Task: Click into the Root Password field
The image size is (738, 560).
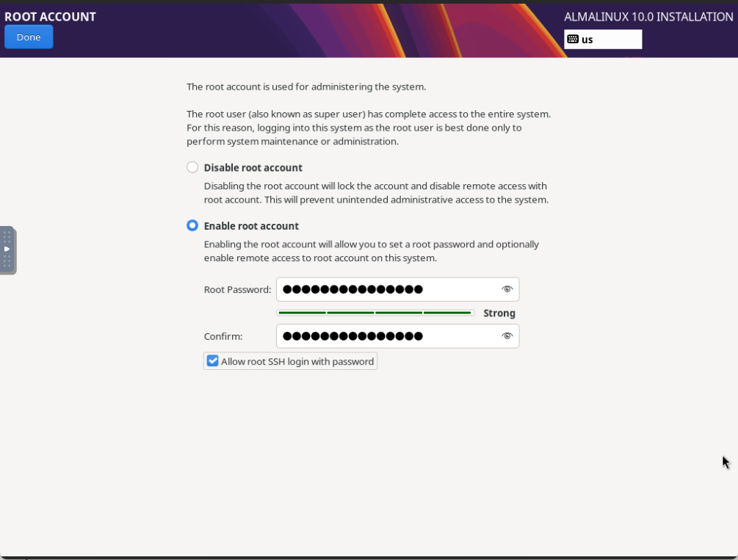Action: click(398, 289)
